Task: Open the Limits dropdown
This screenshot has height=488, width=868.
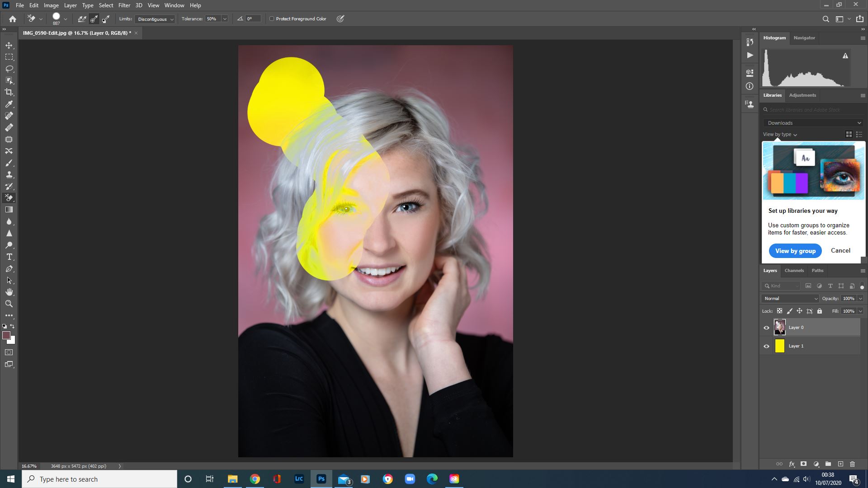Action: pyautogui.click(x=155, y=19)
